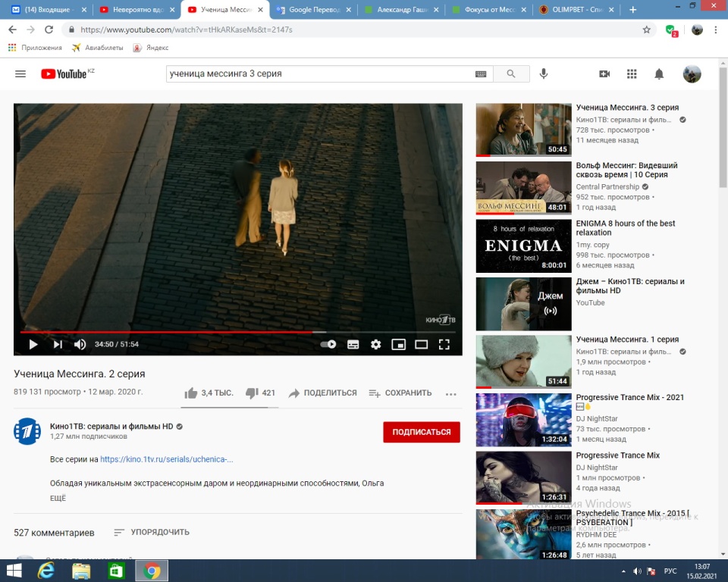The height and width of the screenshot is (582, 728).
Task: Switch to the Невероятно вдо... tab
Action: click(137, 9)
